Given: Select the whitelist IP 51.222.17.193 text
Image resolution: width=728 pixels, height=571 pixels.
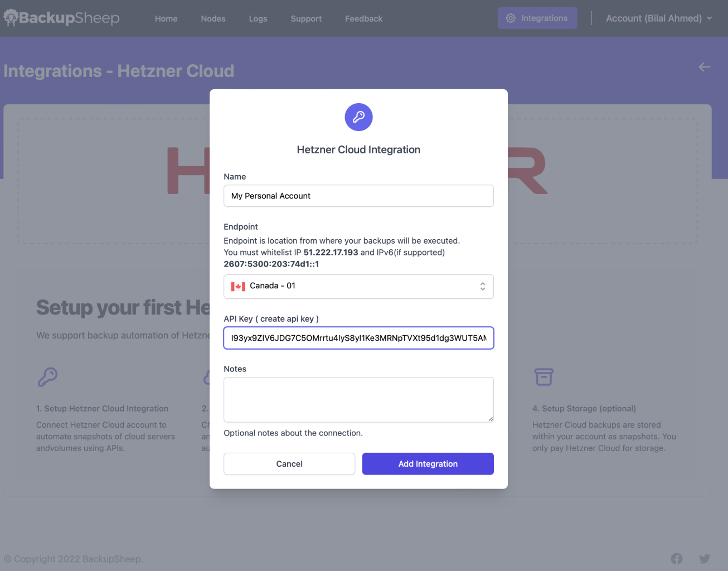Looking at the screenshot, I should pyautogui.click(x=331, y=252).
